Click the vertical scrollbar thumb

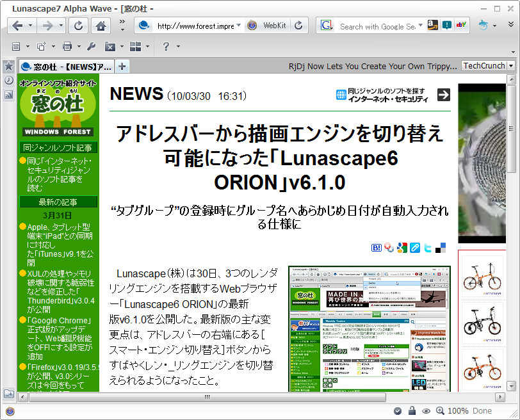click(x=511, y=129)
